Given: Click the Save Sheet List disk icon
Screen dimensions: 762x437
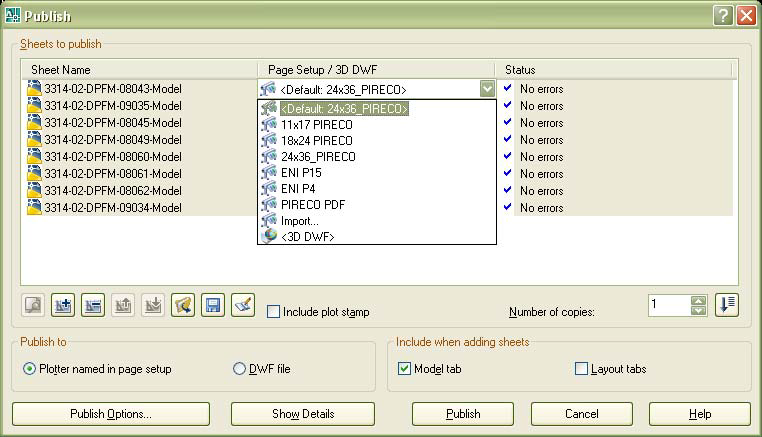Looking at the screenshot, I should coord(213,305).
